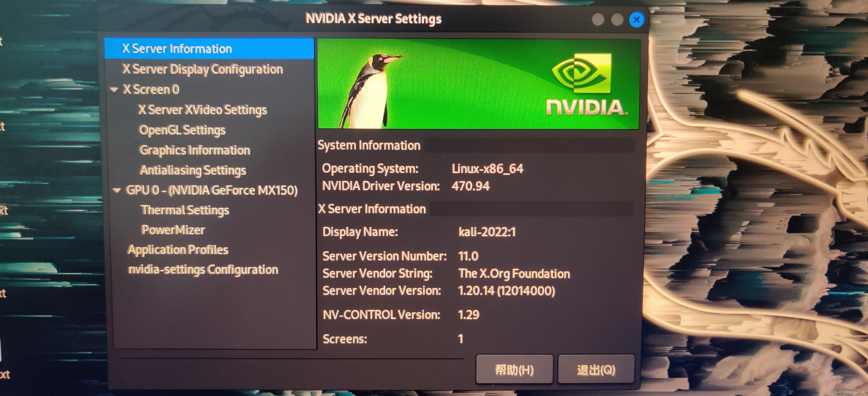Click the NVIDIA Driver Version: label
The image size is (868, 396).
(x=381, y=186)
